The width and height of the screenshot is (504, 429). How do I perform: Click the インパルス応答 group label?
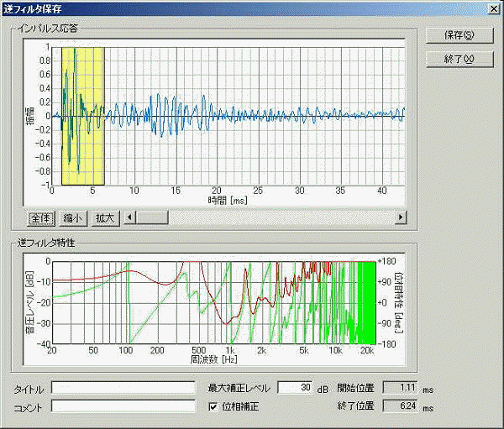pos(47,29)
